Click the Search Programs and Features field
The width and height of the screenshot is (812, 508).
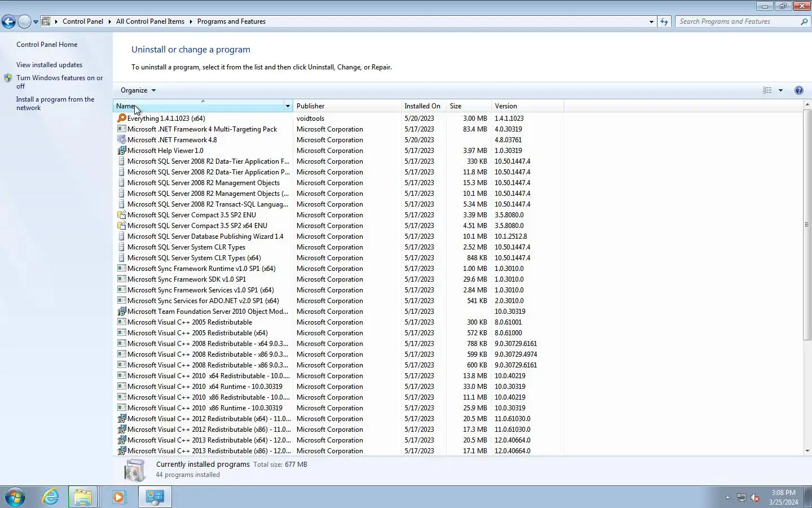pyautogui.click(x=736, y=21)
